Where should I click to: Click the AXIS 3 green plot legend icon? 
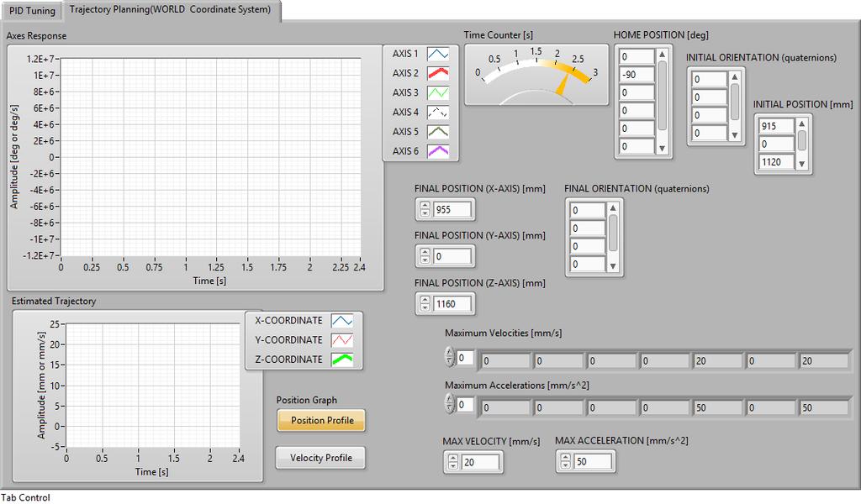tap(437, 92)
